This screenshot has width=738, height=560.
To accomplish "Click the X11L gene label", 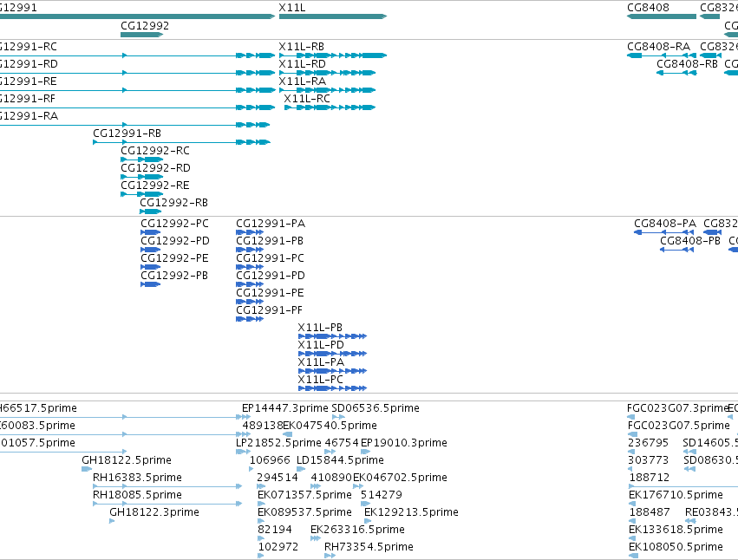I will (291, 8).
